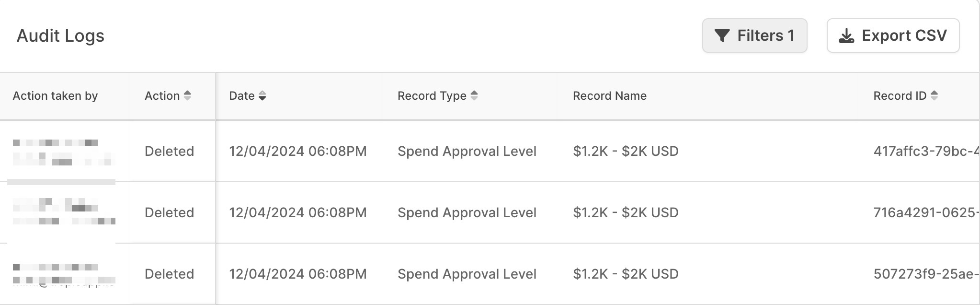980x305 pixels.
Task: Click the download icon in Export CSV
Action: 846,36
